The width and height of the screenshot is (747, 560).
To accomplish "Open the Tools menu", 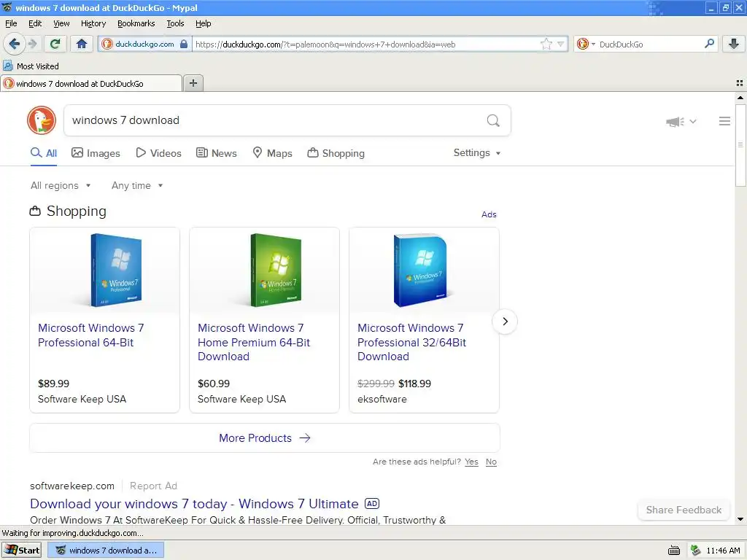I will [x=175, y=23].
